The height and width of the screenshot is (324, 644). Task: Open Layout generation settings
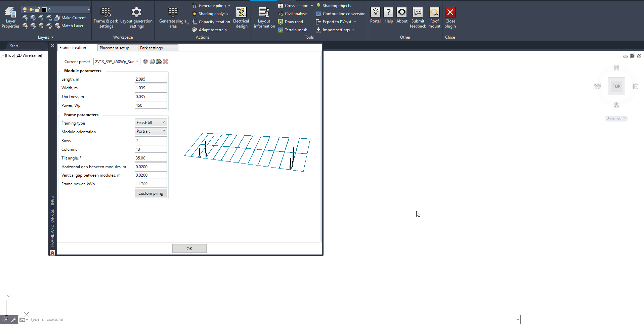click(x=136, y=17)
